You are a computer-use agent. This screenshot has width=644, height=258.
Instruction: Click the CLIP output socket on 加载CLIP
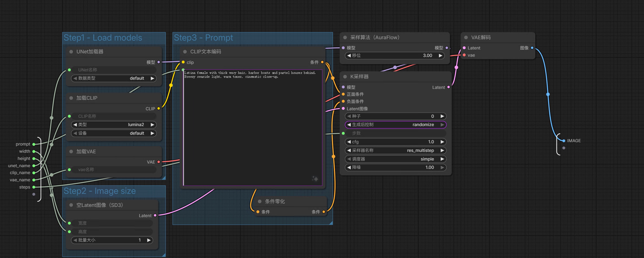click(159, 108)
